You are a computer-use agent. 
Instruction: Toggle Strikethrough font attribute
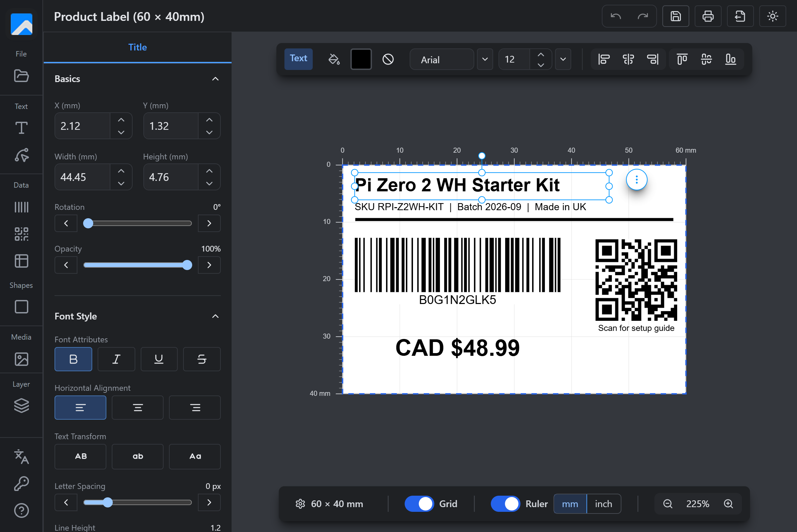pos(202,359)
